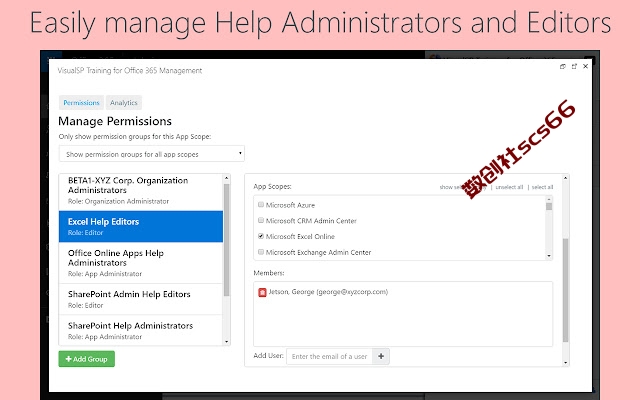640x400 pixels.
Task: Click the green Add Group button
Action: [87, 359]
